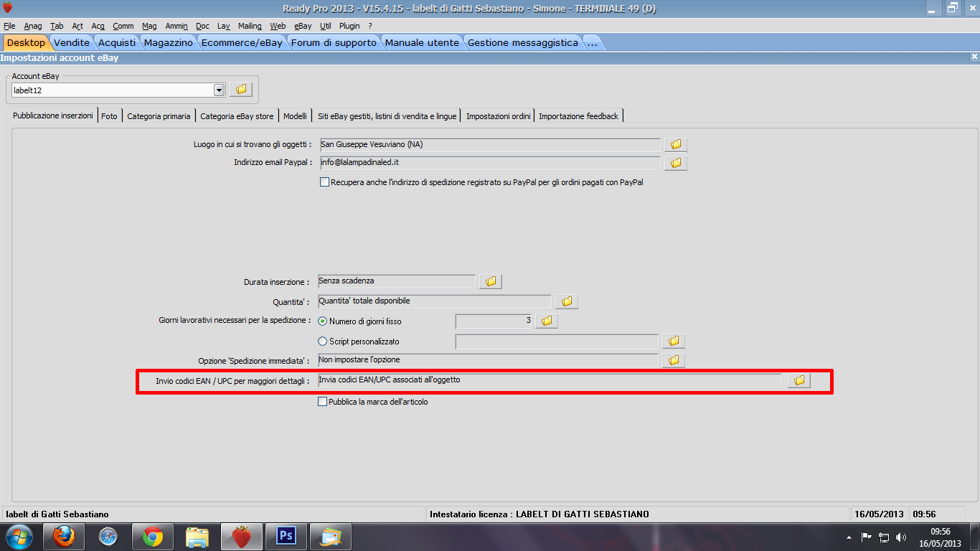Open the Windows Start menu
Viewport: 980px width, 551px height.
19,536
